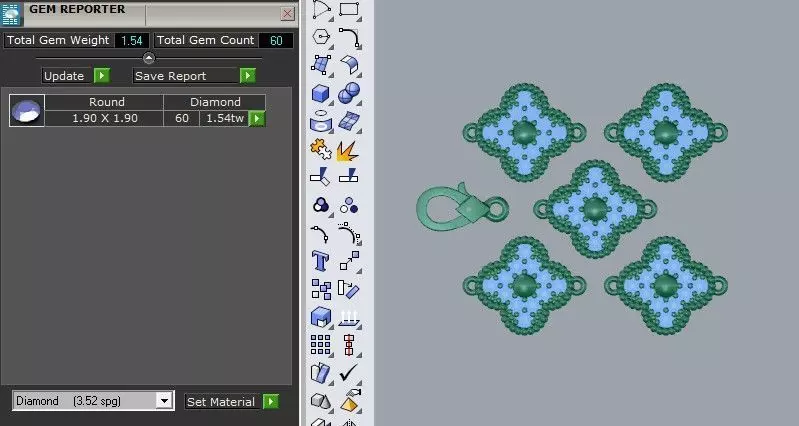
Task: Close the Gem Reporter panel
Action: tap(287, 14)
